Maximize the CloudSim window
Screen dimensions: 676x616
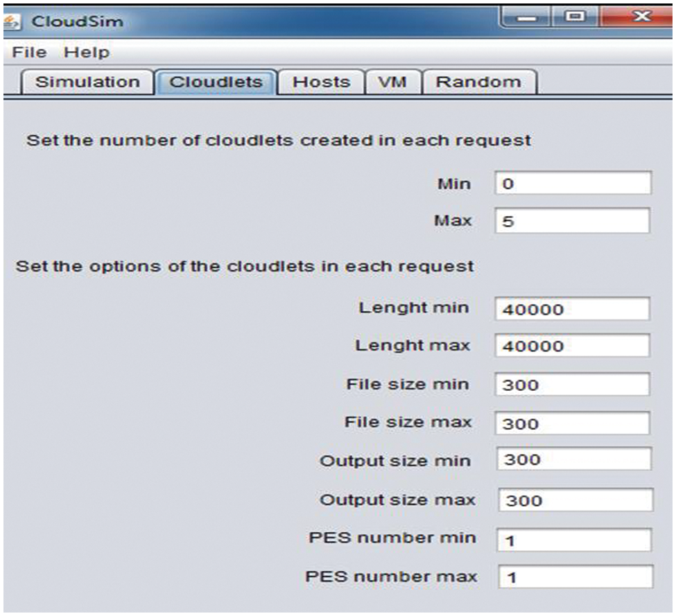(x=575, y=17)
